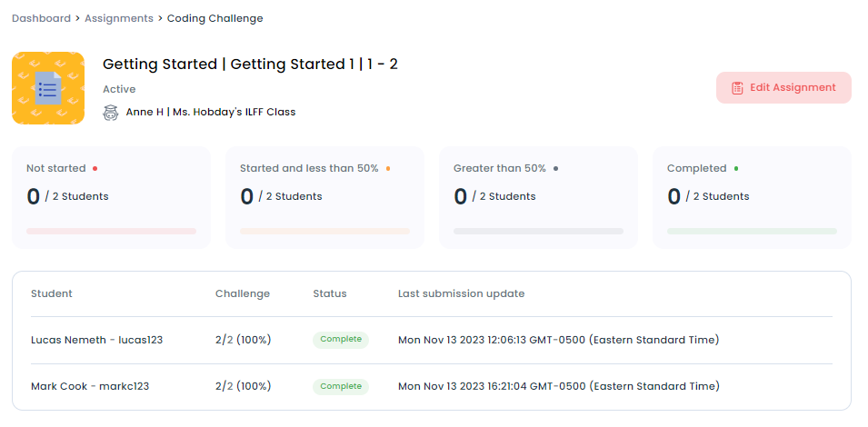
Task: Click the calendar icon in Edit Assignment
Action: click(737, 88)
